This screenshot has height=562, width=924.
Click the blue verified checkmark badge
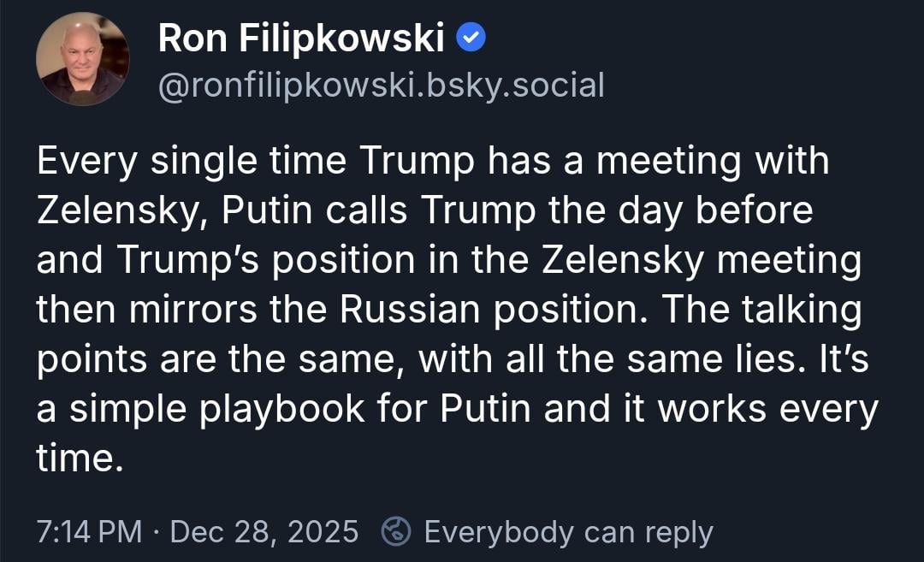pos(471,36)
